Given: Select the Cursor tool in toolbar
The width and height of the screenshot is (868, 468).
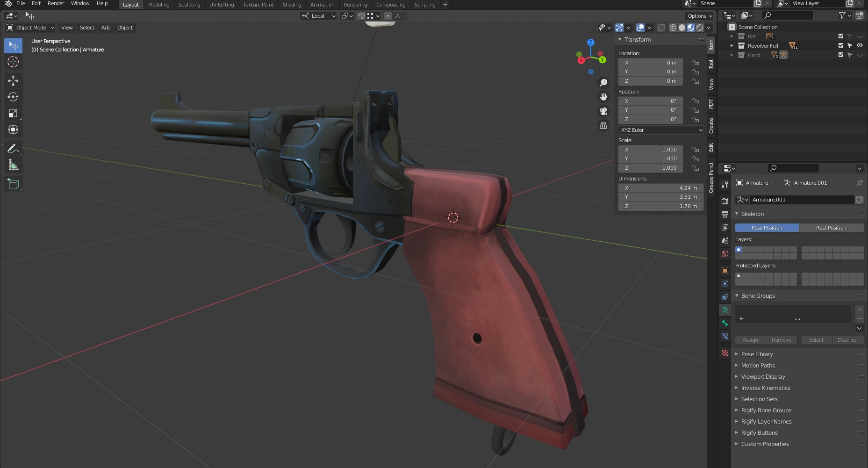Looking at the screenshot, I should tap(13, 62).
